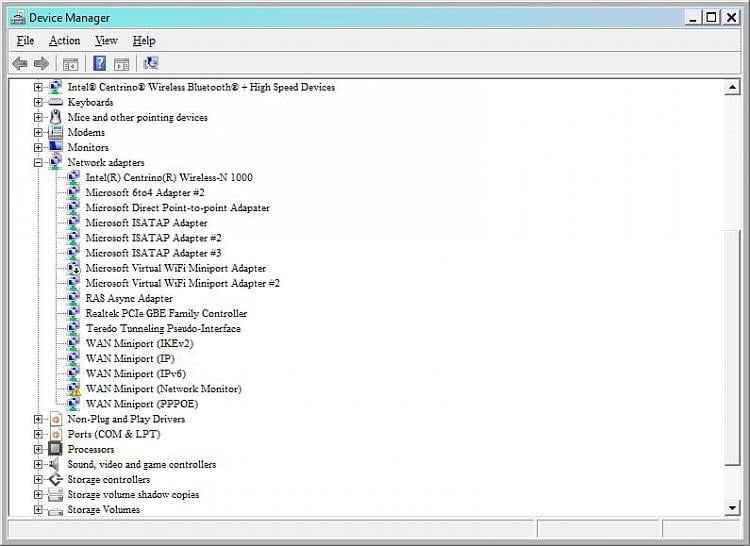This screenshot has height=546, width=750.
Task: Open the File menu
Action: 25,41
